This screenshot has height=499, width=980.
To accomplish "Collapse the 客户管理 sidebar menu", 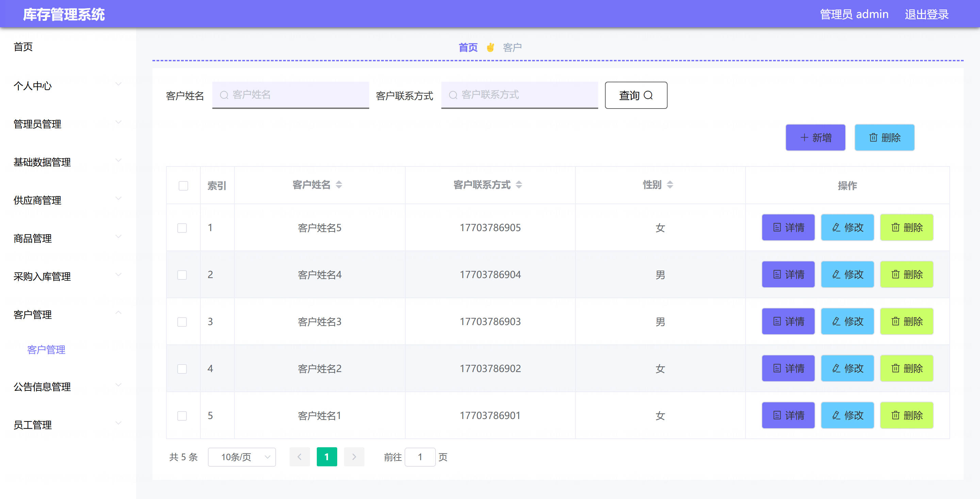I will coord(68,314).
